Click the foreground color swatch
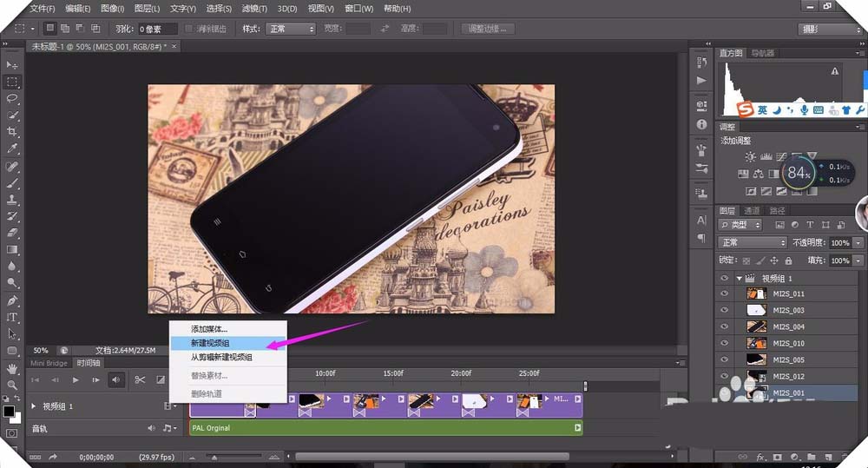The image size is (868, 468). (x=9, y=411)
